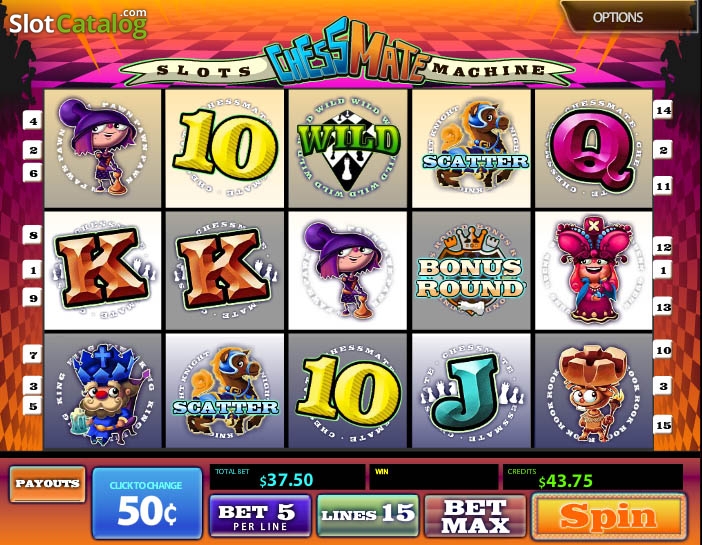Click the pink Q symbol

tap(594, 149)
